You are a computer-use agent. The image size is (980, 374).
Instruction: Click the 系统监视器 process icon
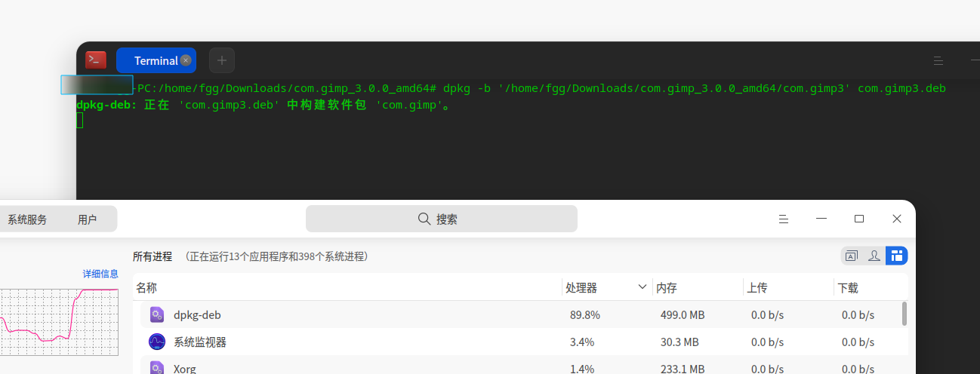156,342
